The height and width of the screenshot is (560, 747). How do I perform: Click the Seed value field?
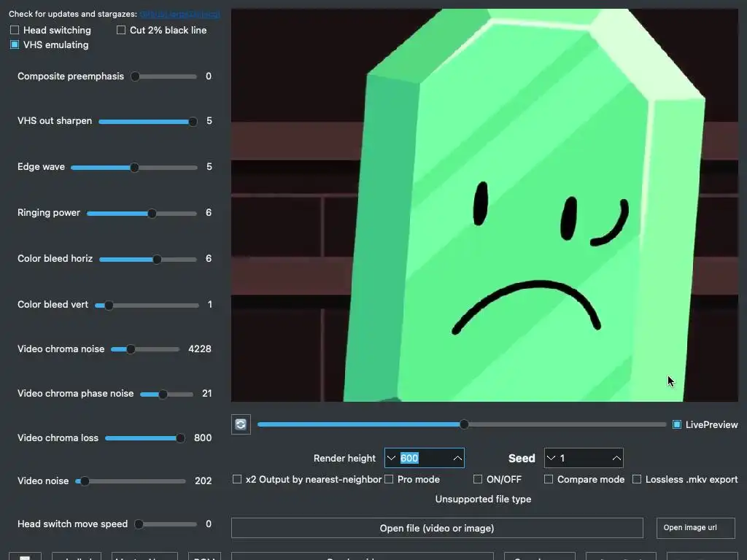[584, 458]
